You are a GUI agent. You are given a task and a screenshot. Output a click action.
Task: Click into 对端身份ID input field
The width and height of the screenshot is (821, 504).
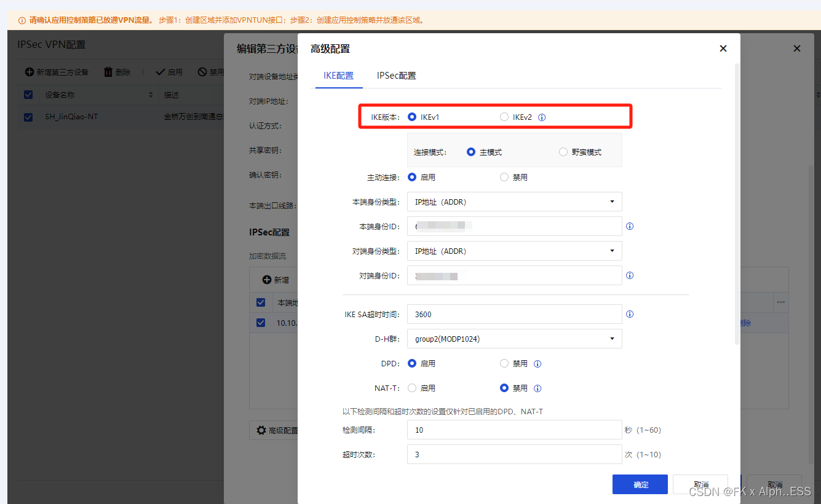click(x=514, y=275)
